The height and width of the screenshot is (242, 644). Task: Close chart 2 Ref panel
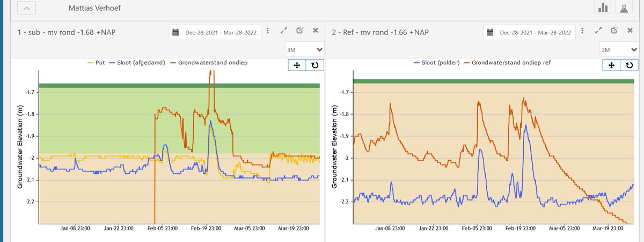tap(630, 31)
